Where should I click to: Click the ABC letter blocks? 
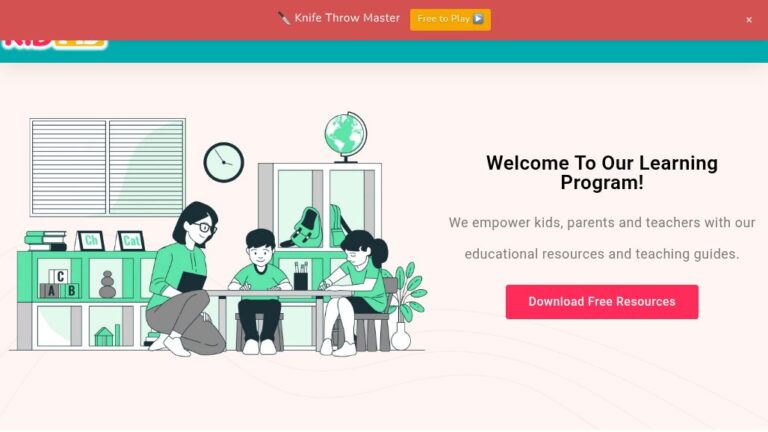(x=60, y=284)
